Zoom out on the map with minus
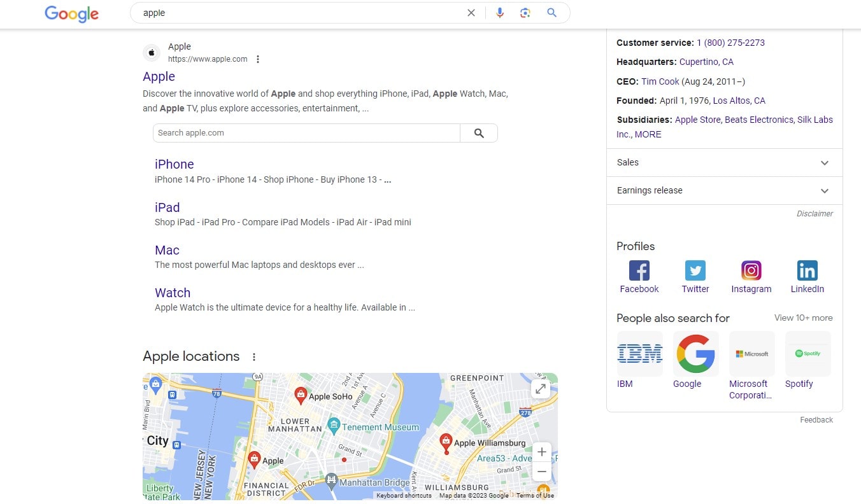This screenshot has width=861, height=504. (x=542, y=472)
